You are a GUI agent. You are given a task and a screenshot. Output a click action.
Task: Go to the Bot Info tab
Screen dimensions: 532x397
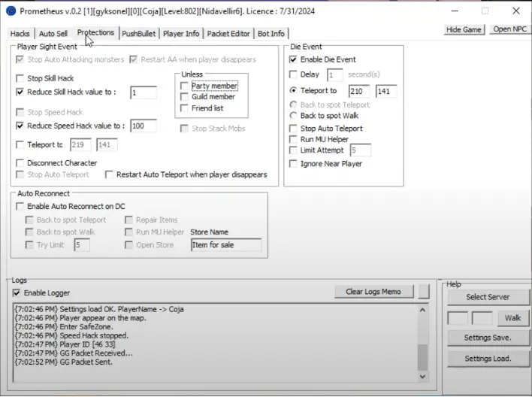[x=271, y=34]
